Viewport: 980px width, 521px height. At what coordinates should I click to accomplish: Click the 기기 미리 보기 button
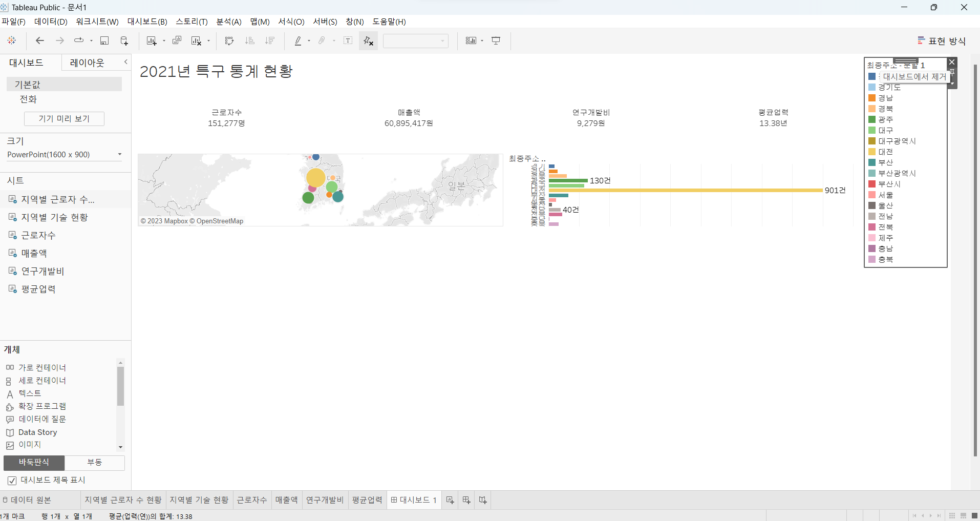coord(64,119)
